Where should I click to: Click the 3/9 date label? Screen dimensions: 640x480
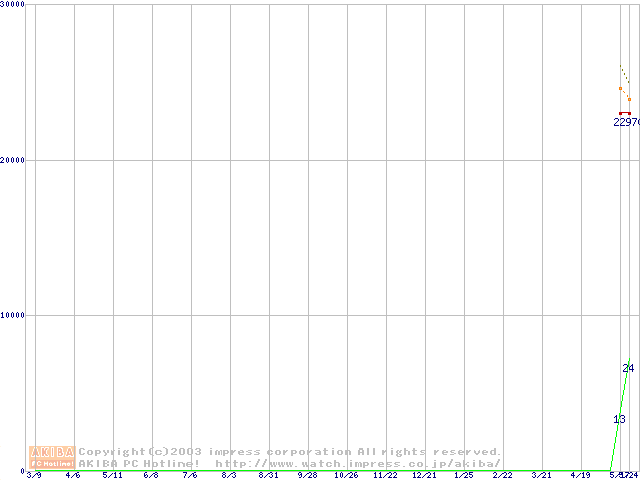[x=34, y=475]
